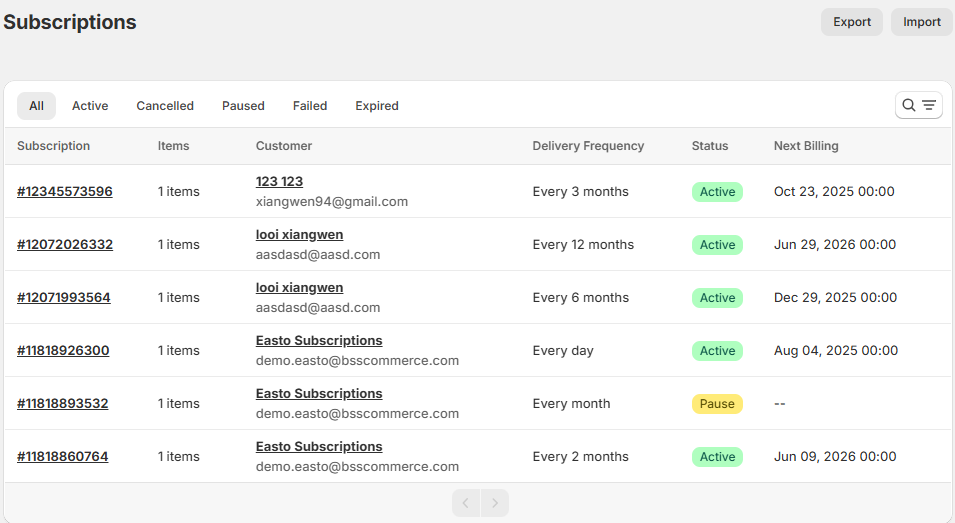
Task: Click the Delivery Frequency column header
Action: click(x=588, y=146)
